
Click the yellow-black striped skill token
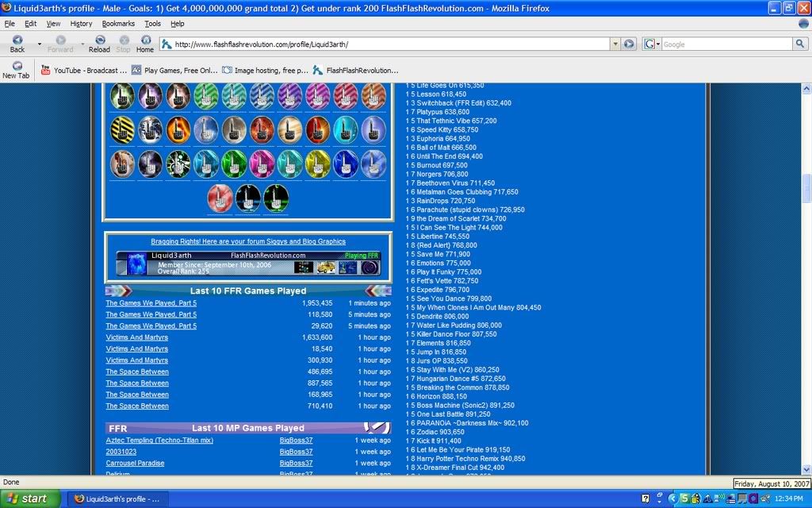coord(121,129)
